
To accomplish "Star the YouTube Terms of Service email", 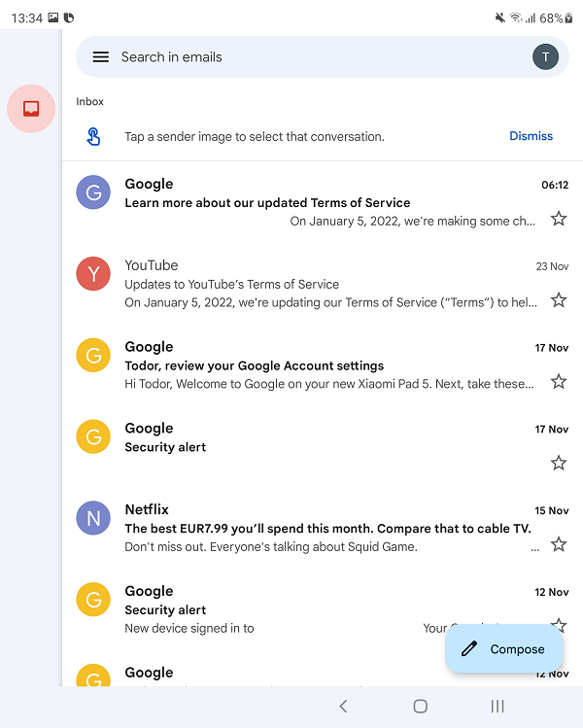I will (559, 300).
